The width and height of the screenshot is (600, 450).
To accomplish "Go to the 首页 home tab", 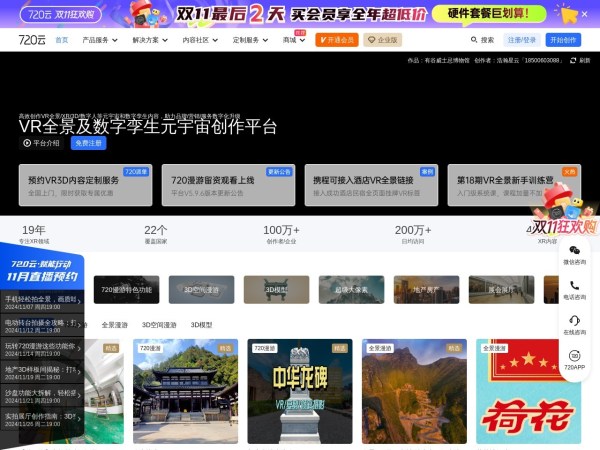I will click(x=62, y=40).
